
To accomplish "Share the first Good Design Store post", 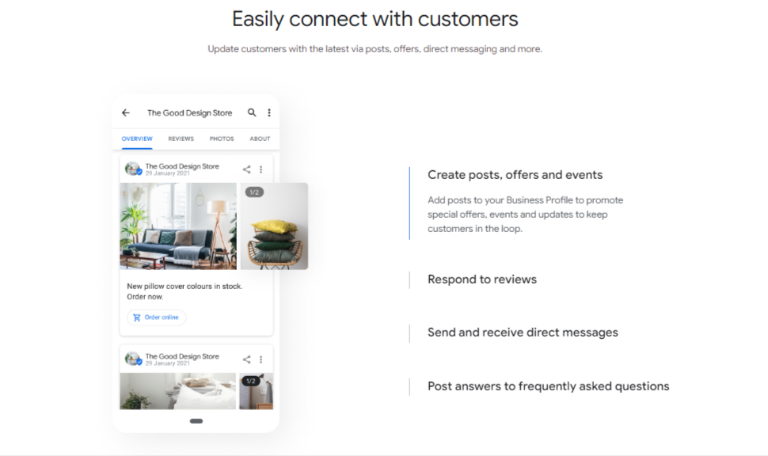I will click(x=246, y=169).
